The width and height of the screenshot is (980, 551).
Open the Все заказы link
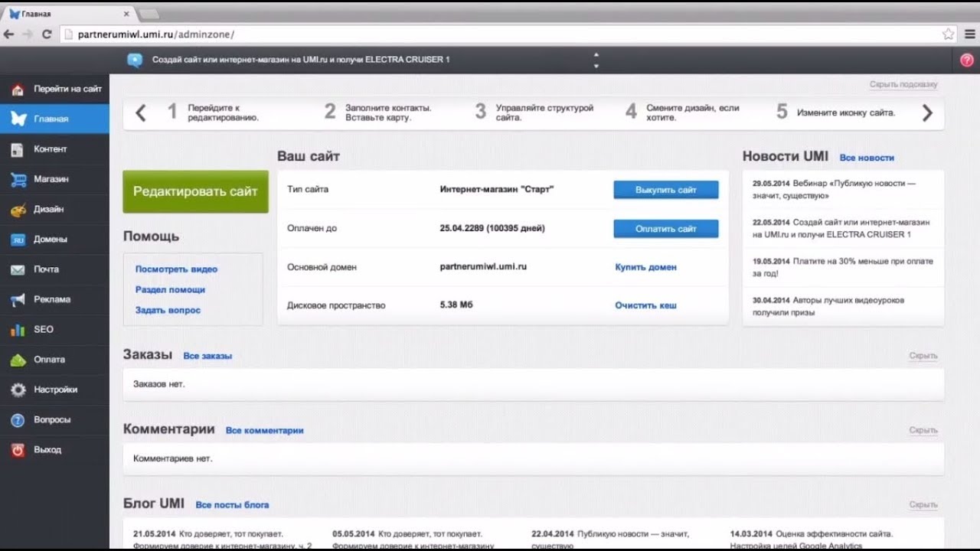(207, 356)
